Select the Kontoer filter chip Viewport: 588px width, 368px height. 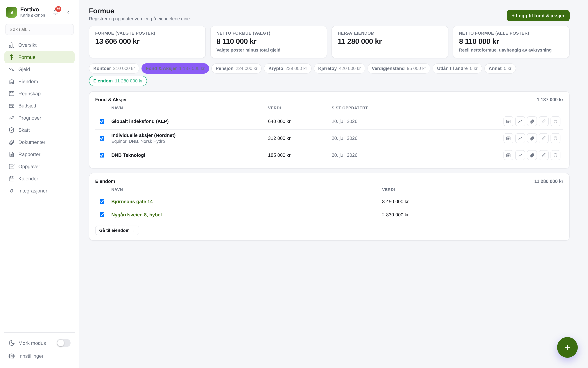[x=114, y=68]
